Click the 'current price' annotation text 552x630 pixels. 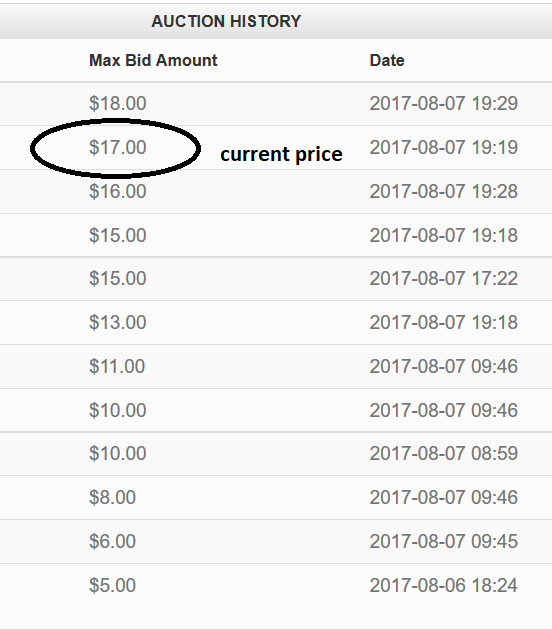[x=281, y=154]
